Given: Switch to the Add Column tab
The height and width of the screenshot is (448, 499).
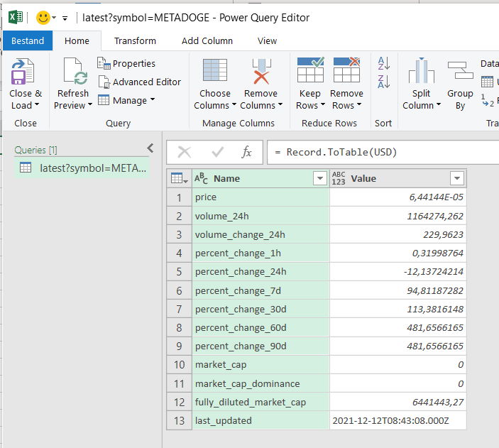Looking at the screenshot, I should (207, 40).
